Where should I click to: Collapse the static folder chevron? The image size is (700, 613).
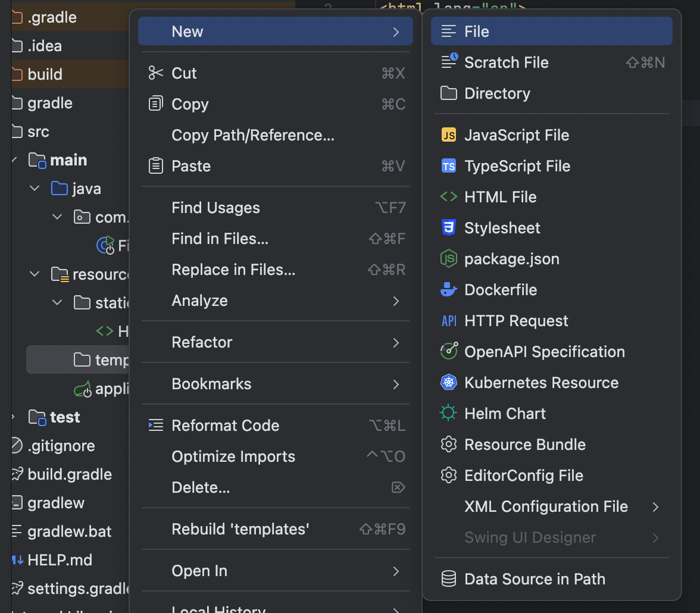tap(57, 302)
